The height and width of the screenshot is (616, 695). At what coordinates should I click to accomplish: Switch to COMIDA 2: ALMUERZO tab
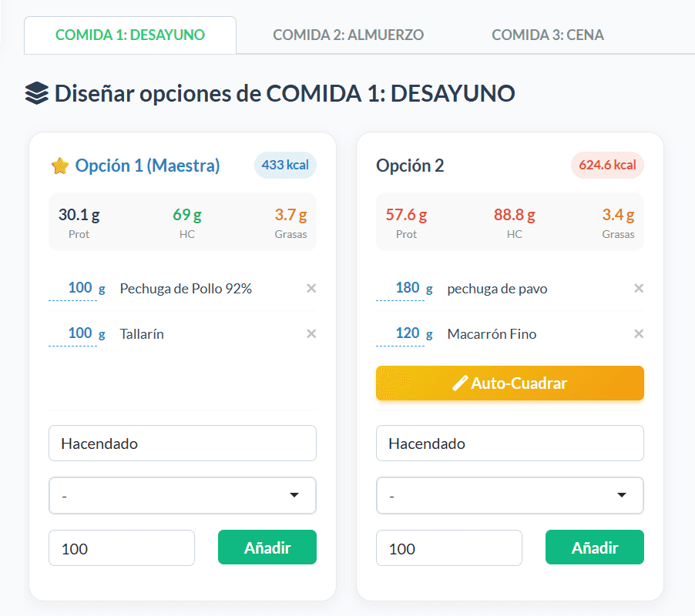[348, 35]
